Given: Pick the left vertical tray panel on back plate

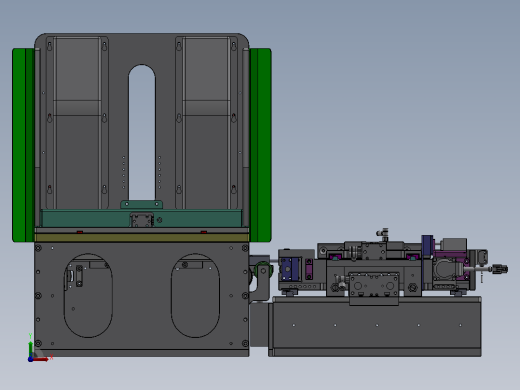Looking at the screenshot, I should (x=77, y=123).
